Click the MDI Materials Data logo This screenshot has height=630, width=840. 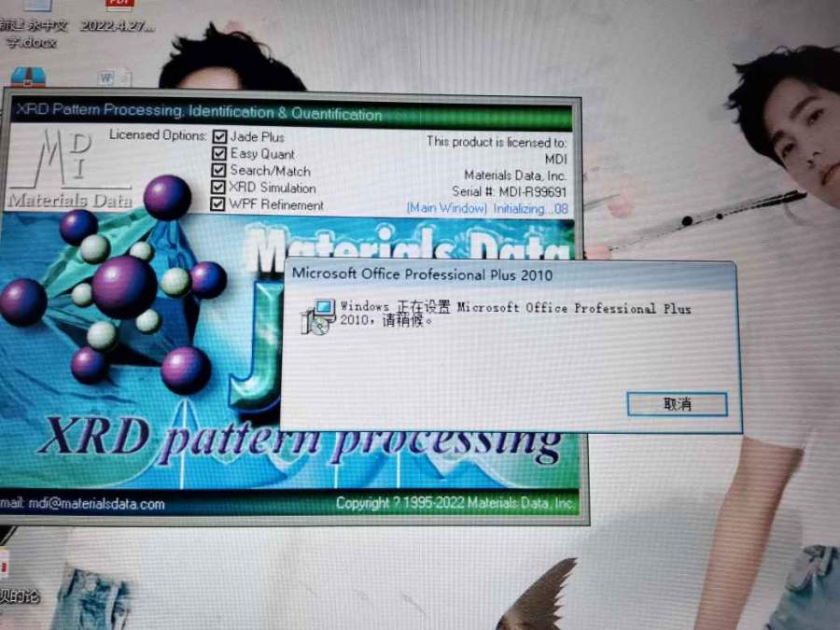(70, 169)
